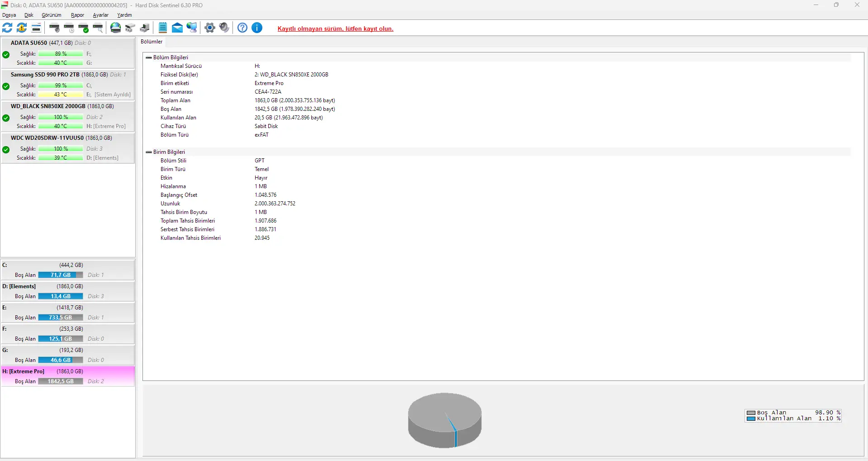Screen dimensions: 868x461
Task: Click the green status check for ADATA SU650
Action: tap(6, 55)
